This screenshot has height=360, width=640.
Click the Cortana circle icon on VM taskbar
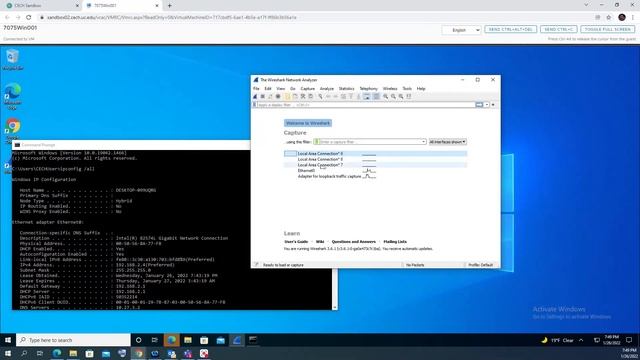(138, 340)
